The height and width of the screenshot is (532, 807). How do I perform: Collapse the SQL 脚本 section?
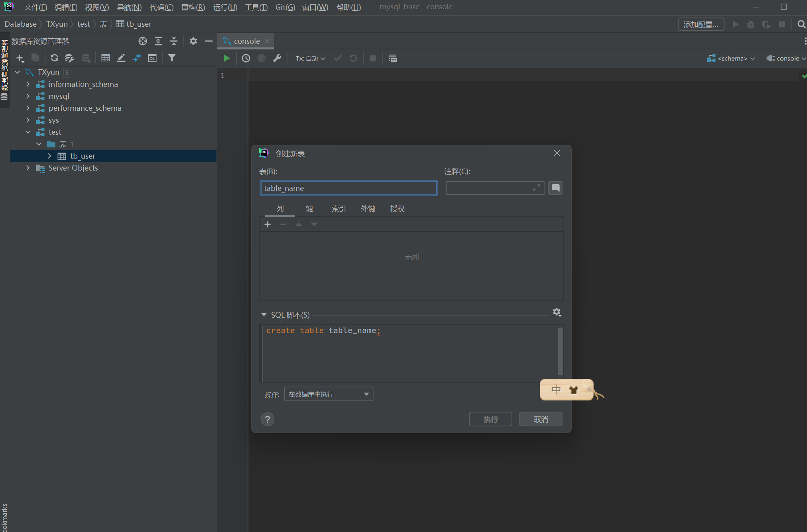264,315
